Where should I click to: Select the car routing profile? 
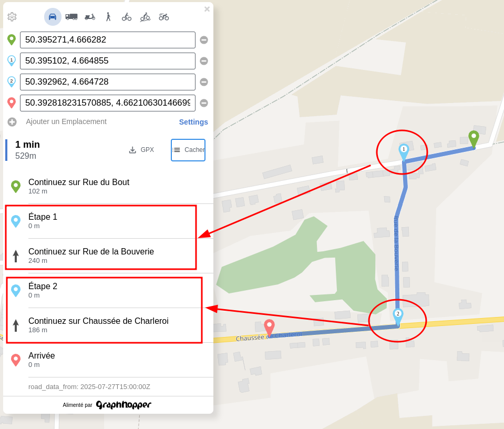[53, 17]
